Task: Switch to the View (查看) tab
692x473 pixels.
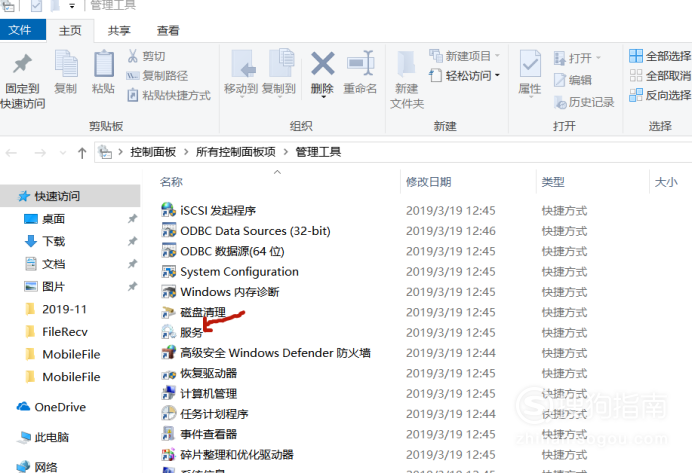Action: coord(168,30)
